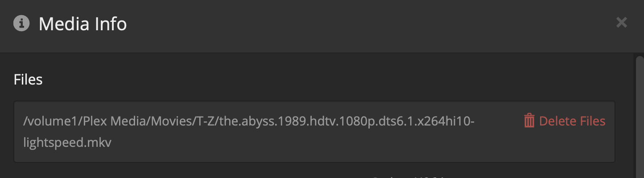Close the Media Info dialog with X
The width and height of the screenshot is (644, 178).
point(621,23)
